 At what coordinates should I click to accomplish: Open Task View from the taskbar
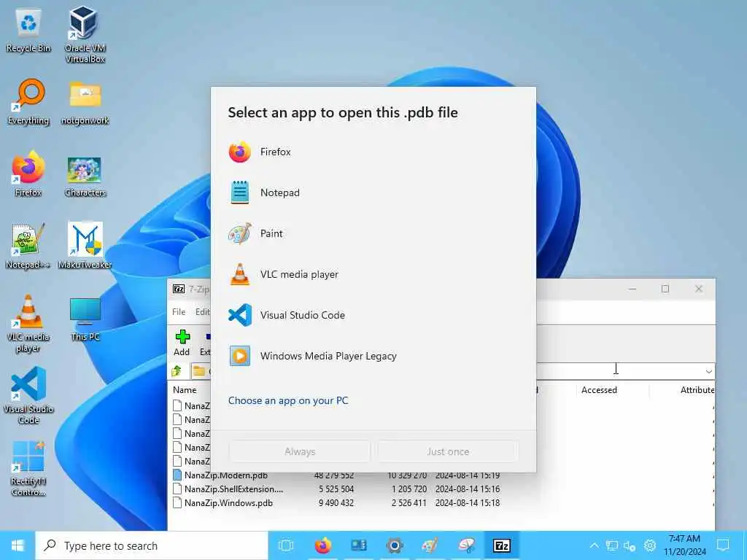[286, 545]
